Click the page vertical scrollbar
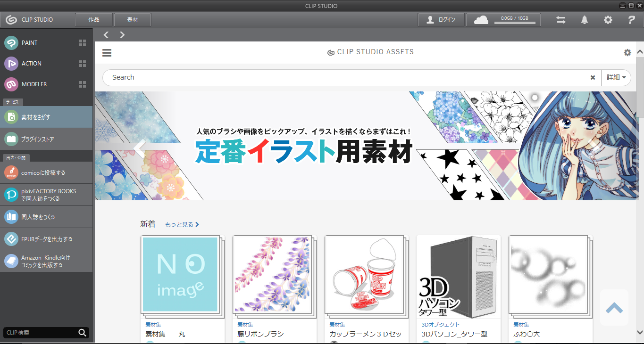This screenshot has width=644, height=344. (x=640, y=87)
